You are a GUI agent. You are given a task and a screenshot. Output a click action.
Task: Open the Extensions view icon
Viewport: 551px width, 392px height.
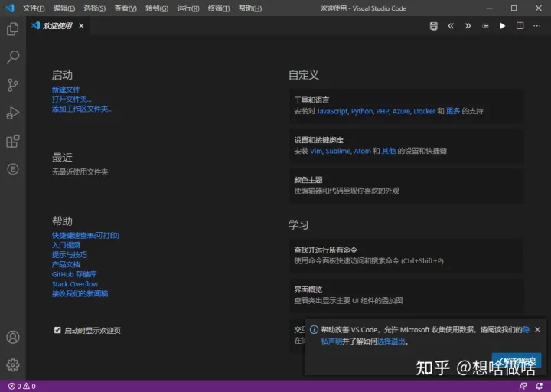(12, 141)
